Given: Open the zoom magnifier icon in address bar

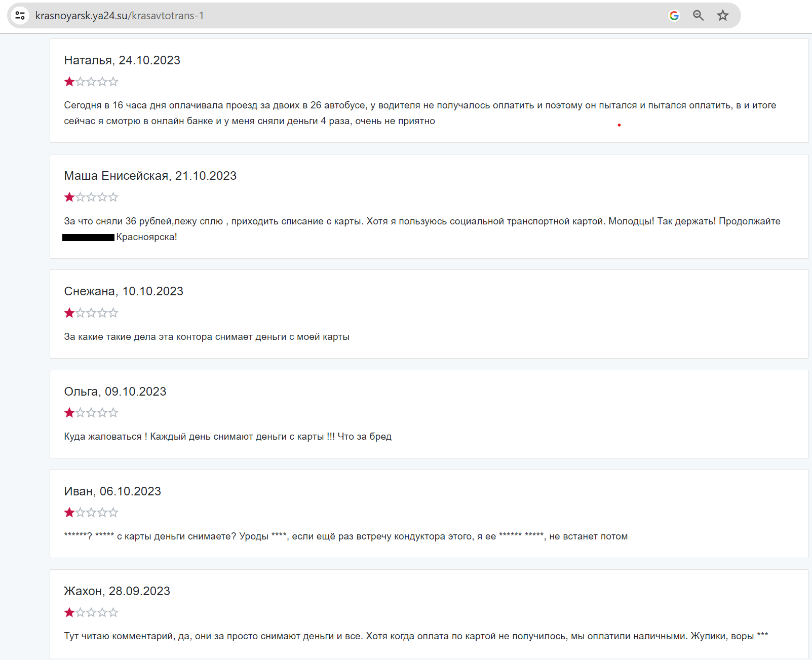Looking at the screenshot, I should pos(698,16).
